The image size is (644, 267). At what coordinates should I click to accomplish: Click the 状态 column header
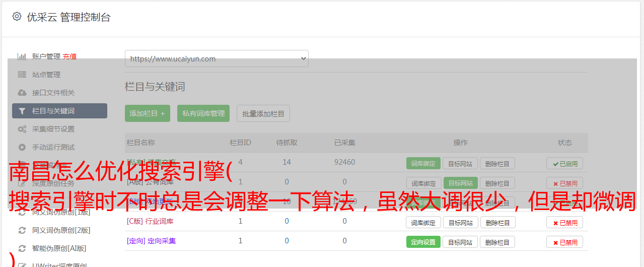(564, 143)
